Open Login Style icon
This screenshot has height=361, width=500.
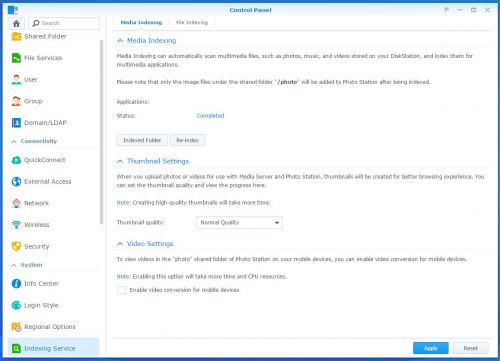pos(16,305)
